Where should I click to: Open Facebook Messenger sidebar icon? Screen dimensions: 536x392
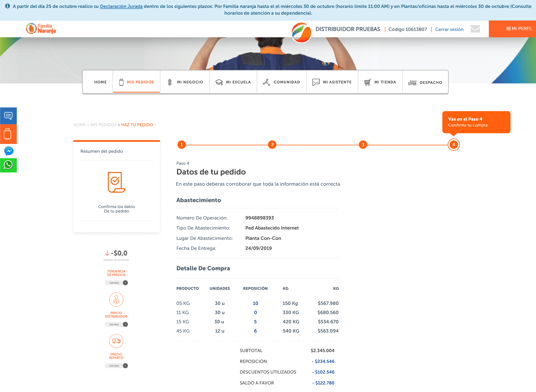tap(9, 151)
